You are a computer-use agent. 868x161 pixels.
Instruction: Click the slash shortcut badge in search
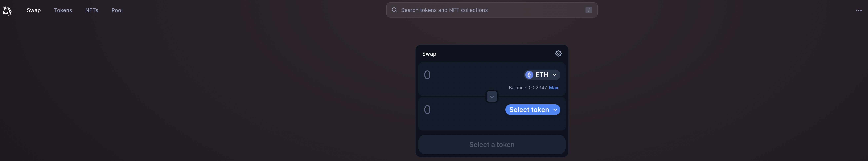click(x=588, y=10)
